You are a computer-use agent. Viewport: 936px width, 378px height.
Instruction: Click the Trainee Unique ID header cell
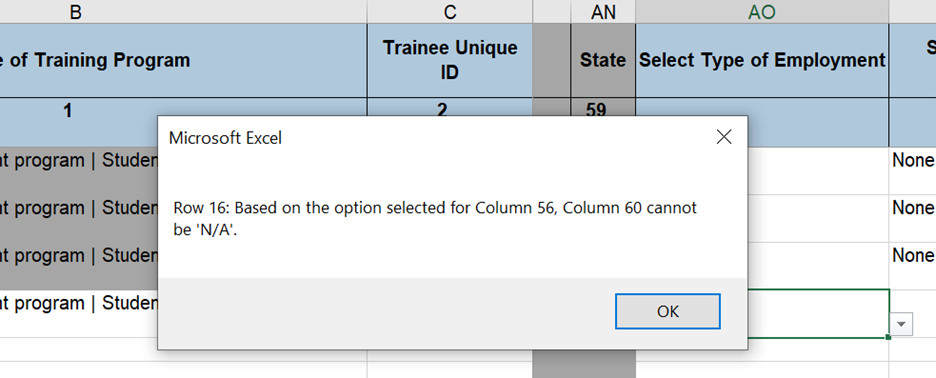pos(450,60)
